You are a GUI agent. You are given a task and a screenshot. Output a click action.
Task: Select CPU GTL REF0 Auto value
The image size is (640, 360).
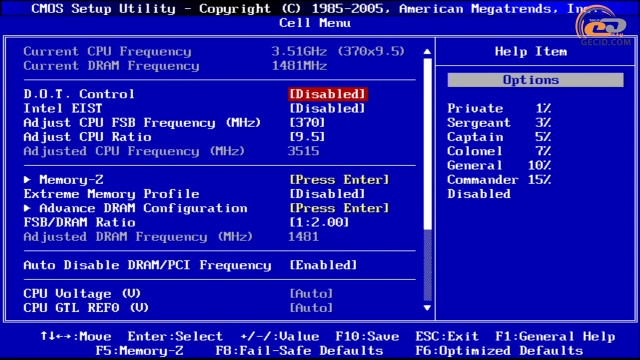pos(311,308)
